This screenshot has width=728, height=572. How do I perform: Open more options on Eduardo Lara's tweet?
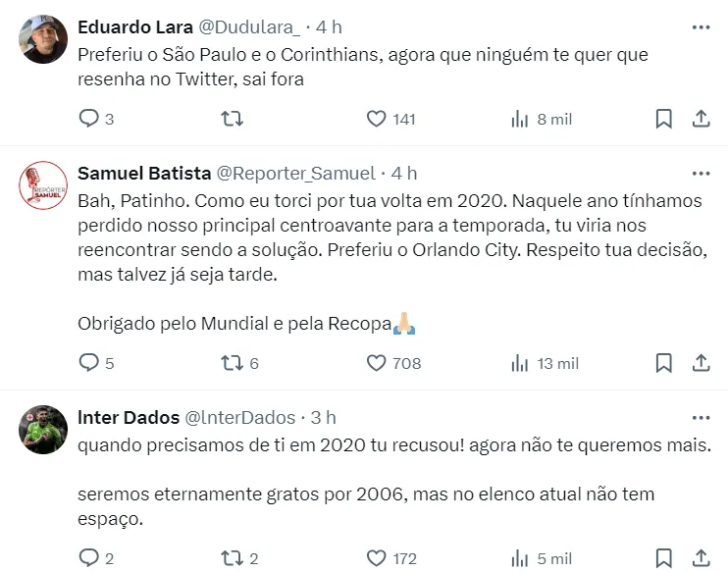701,26
